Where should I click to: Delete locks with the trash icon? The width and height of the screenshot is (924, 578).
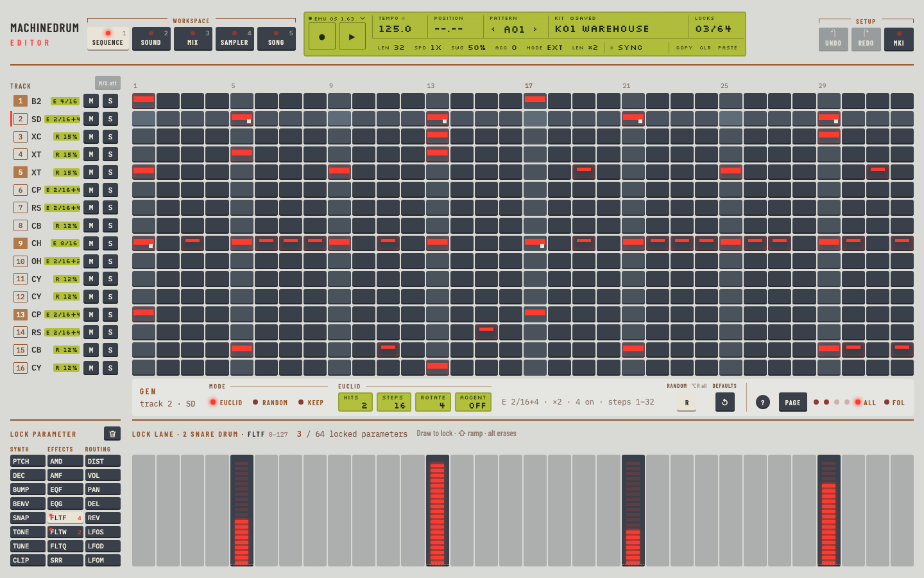pyautogui.click(x=112, y=433)
